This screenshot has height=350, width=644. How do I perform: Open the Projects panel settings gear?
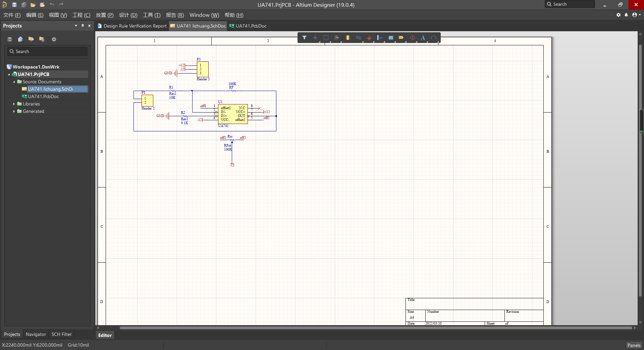click(x=54, y=39)
